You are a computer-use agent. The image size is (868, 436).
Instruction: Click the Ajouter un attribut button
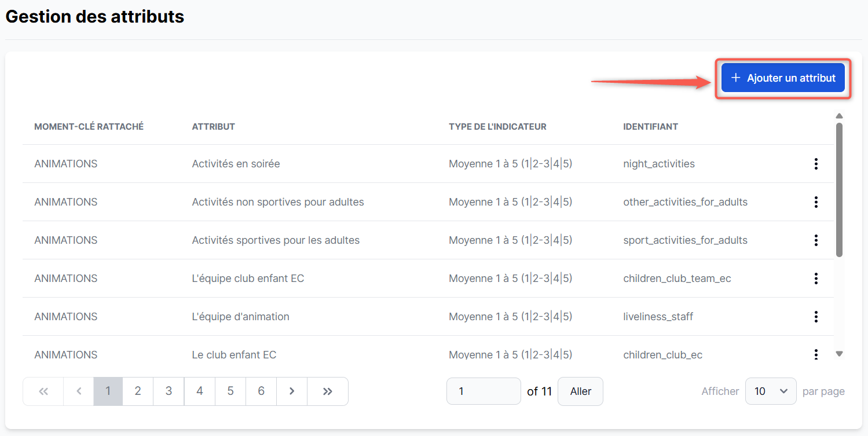(x=783, y=78)
